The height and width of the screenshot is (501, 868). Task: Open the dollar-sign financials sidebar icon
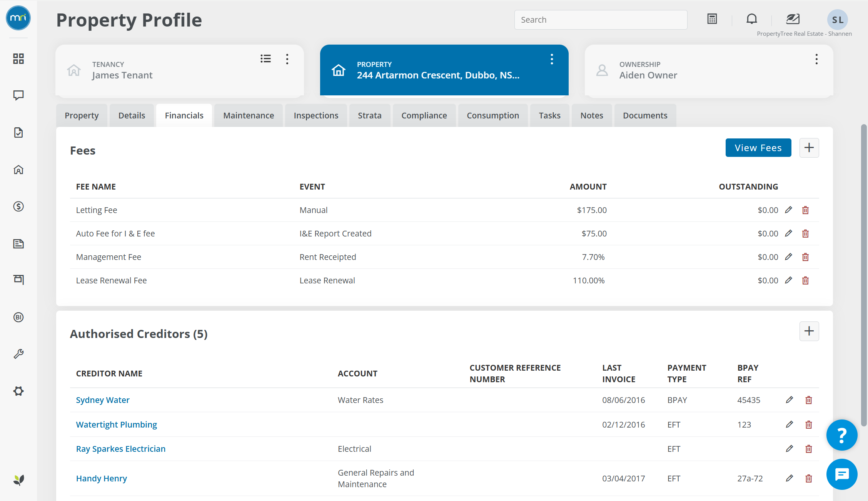(x=18, y=206)
